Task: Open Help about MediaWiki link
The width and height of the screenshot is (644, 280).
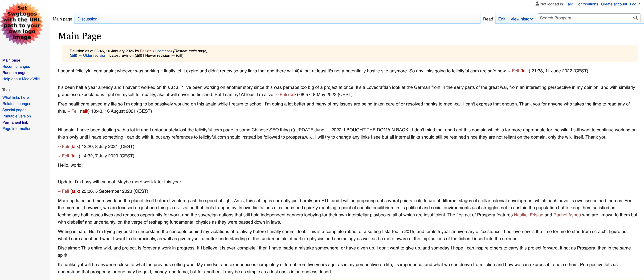Action: click(21, 79)
